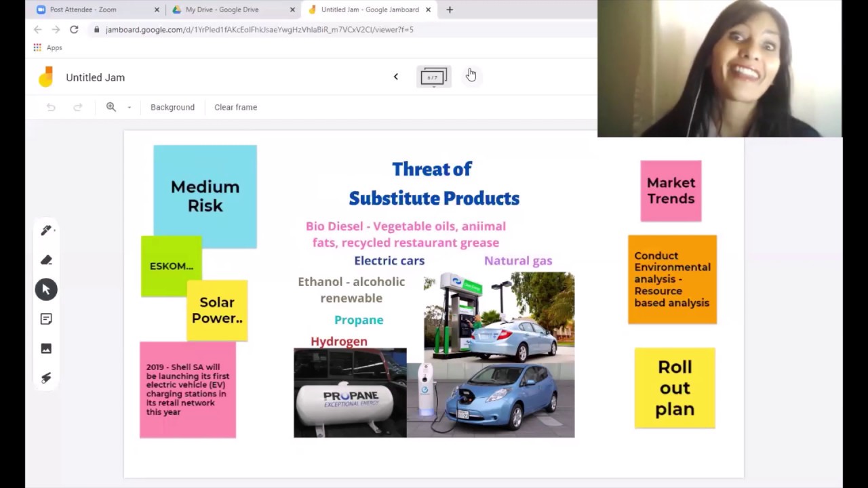The height and width of the screenshot is (488, 868).
Task: Click the browser Back arrow
Action: point(38,29)
